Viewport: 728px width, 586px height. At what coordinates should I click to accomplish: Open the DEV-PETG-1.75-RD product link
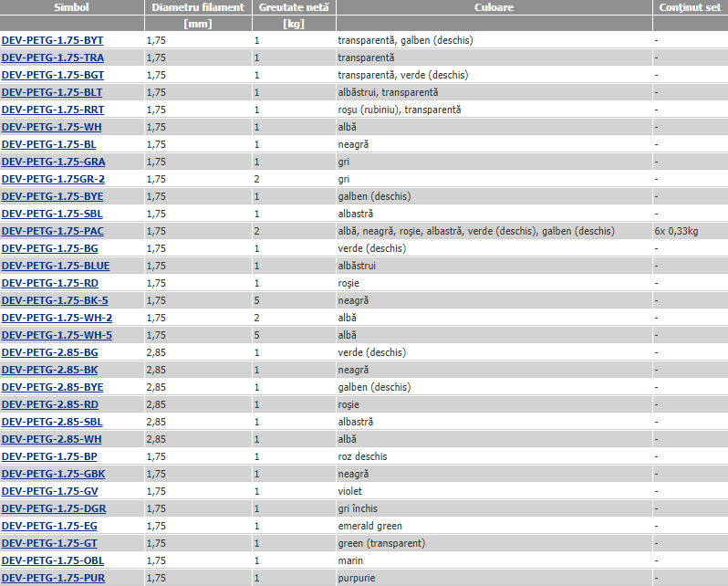point(49,283)
